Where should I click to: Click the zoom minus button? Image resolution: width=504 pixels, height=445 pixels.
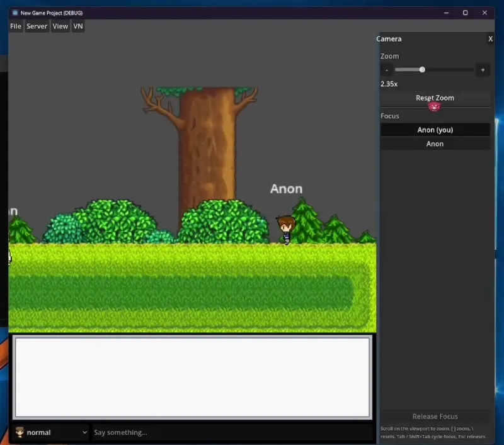point(387,70)
